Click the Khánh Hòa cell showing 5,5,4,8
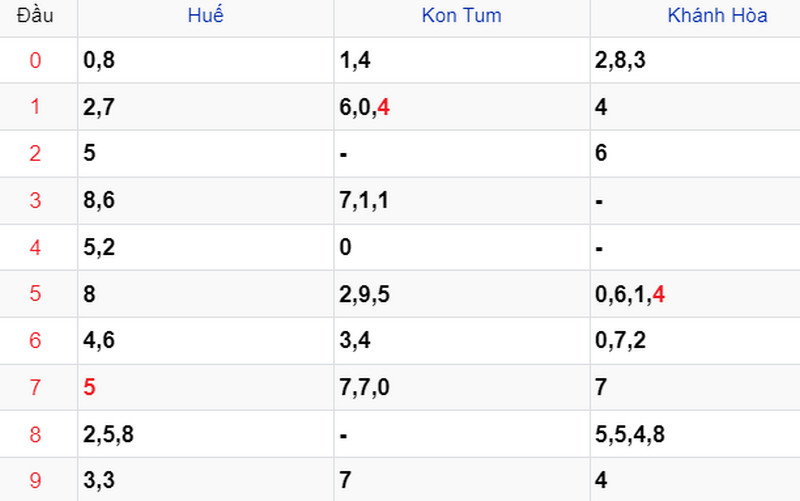 (695, 434)
